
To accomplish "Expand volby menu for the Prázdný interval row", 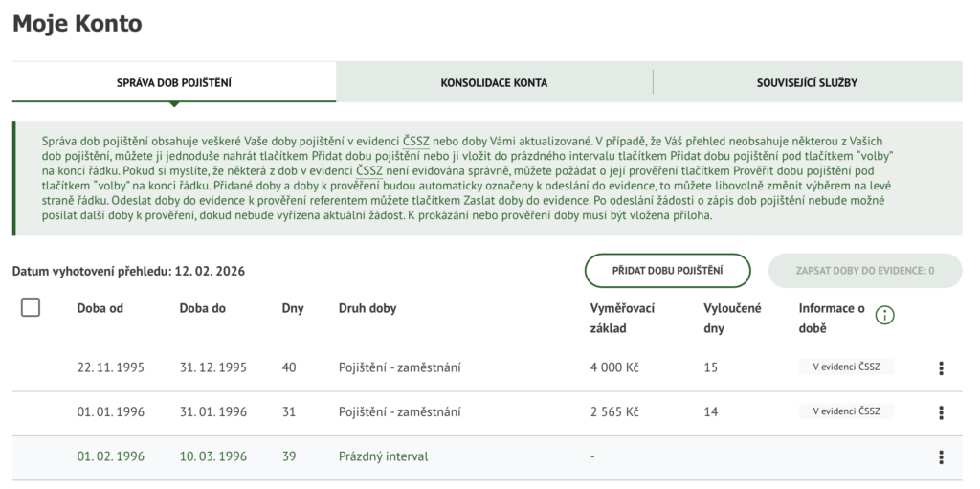I will [941, 457].
